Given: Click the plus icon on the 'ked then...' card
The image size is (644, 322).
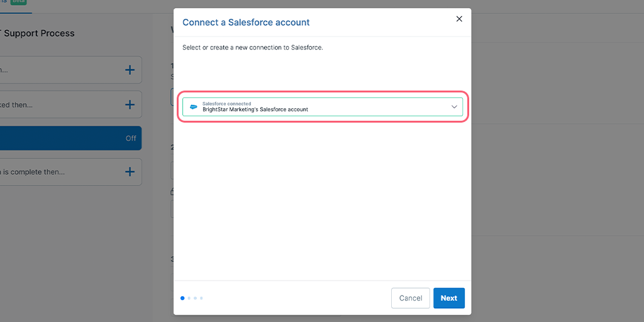Looking at the screenshot, I should pyautogui.click(x=130, y=105).
